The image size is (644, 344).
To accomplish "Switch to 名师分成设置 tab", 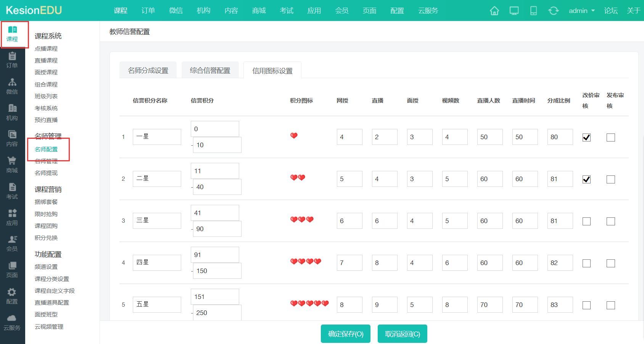I will click(x=148, y=71).
